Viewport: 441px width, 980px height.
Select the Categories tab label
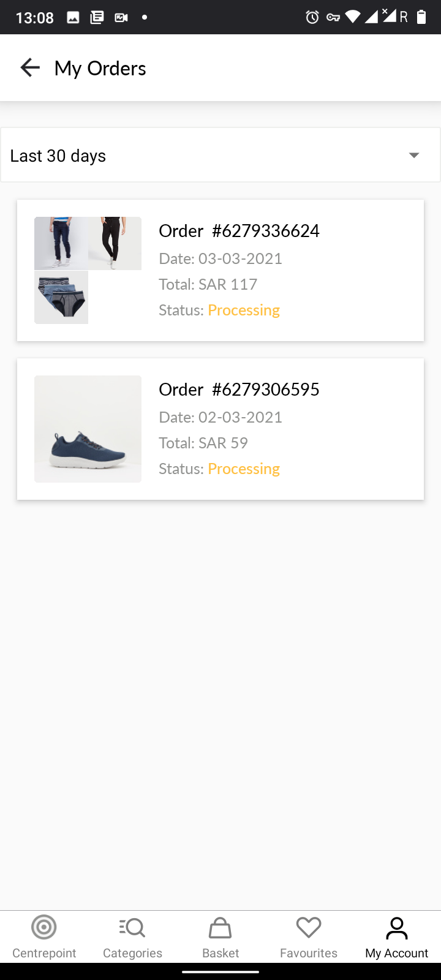click(x=132, y=953)
